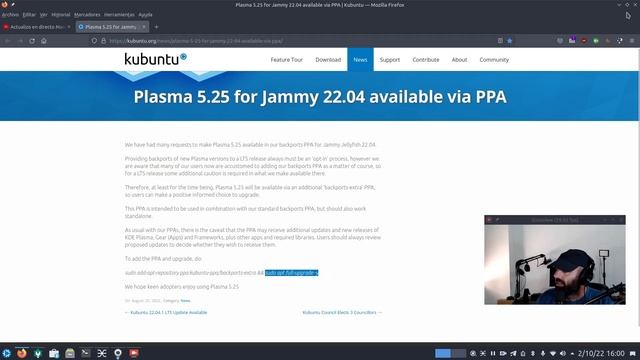This screenshot has width=640, height=360.
Task: Click the page vertical scrollbar
Action: (638, 188)
